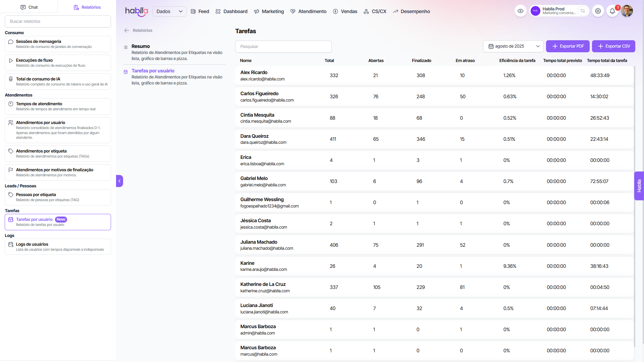Open the Dados dropdown

169,11
